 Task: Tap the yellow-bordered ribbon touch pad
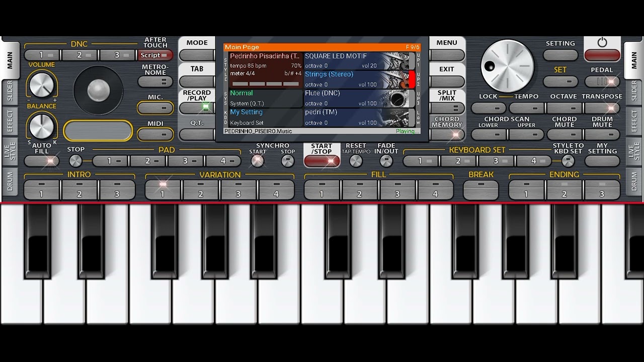98,131
